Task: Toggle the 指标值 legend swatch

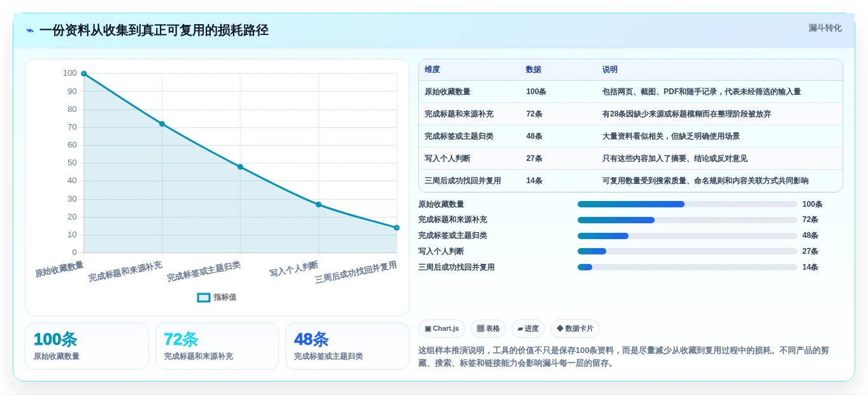Action: point(204,297)
